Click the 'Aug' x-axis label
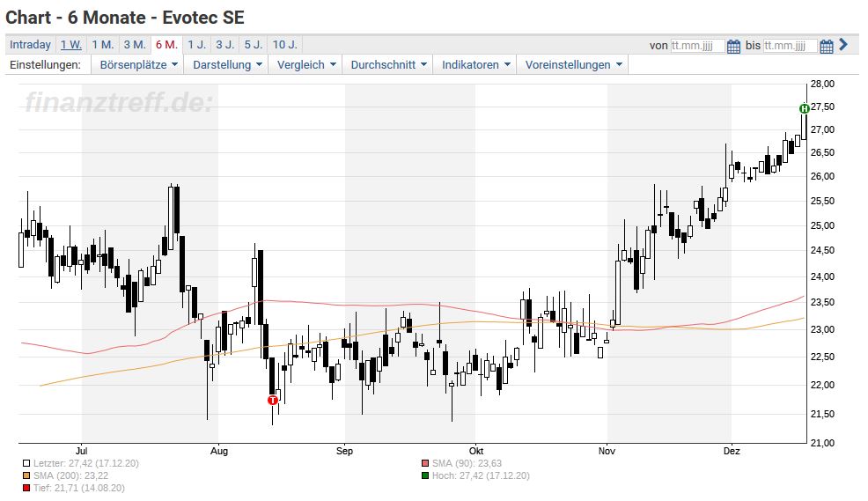The height and width of the screenshot is (501, 868). click(218, 451)
